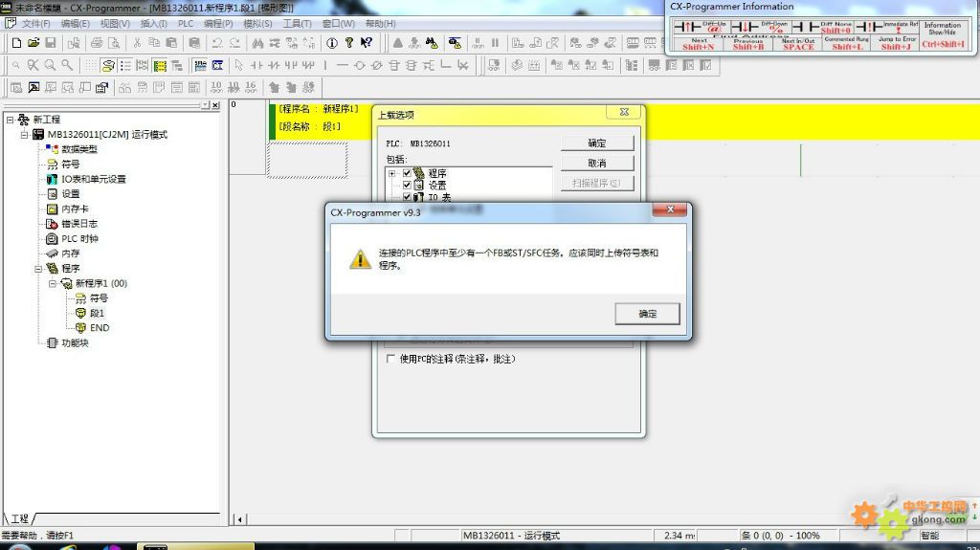
Task: Open the 编辑(E) menu
Action: [x=75, y=24]
